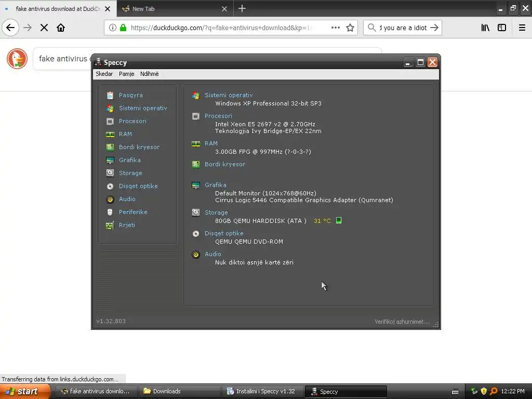Screen dimensions: 532x399
Task: Switch to Instalimi i Speccy taskbar item
Action: click(262, 391)
